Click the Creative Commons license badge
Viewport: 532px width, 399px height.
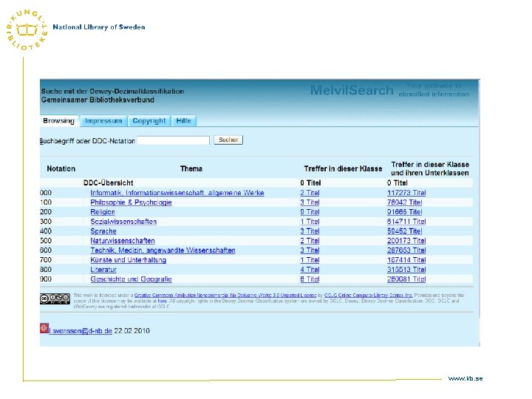click(55, 299)
